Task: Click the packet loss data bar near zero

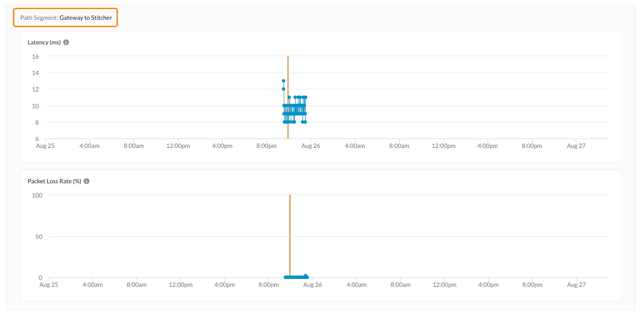Action: click(296, 277)
